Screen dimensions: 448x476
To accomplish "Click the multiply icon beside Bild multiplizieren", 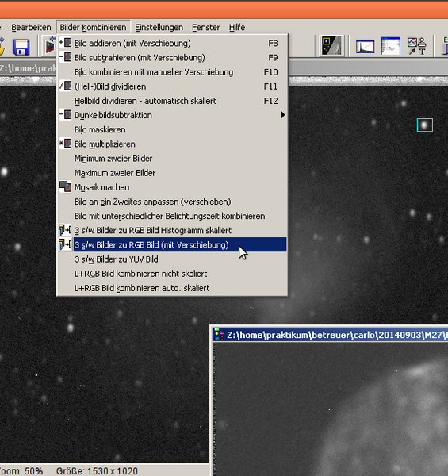I will point(65,144).
